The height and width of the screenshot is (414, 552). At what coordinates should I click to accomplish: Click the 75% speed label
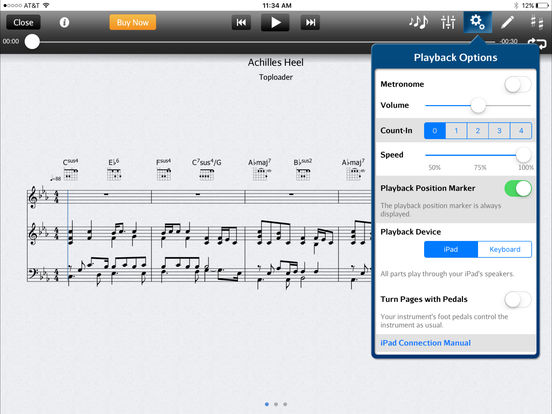480,168
